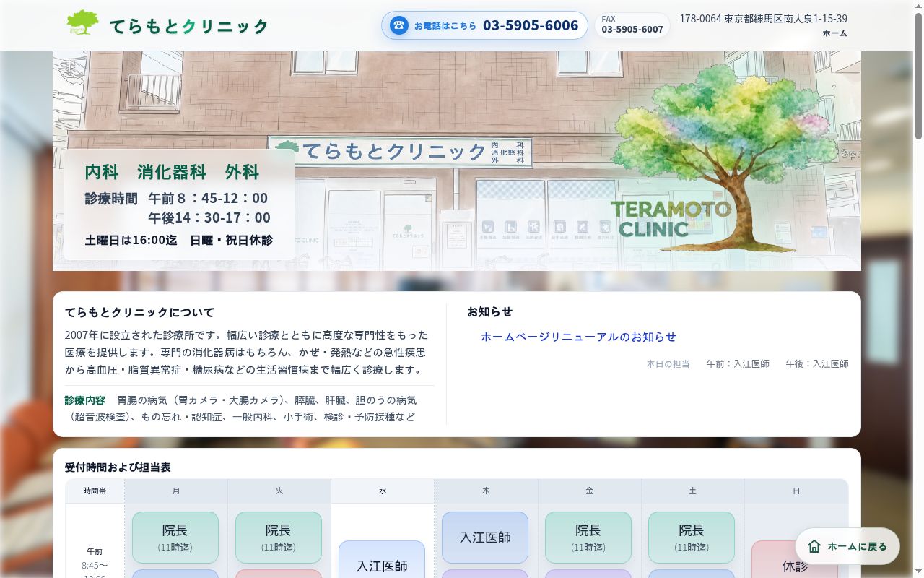Image resolution: width=924 pixels, height=578 pixels.
Task: Click 午後：入江医師 in today's staff
Action: click(x=817, y=364)
